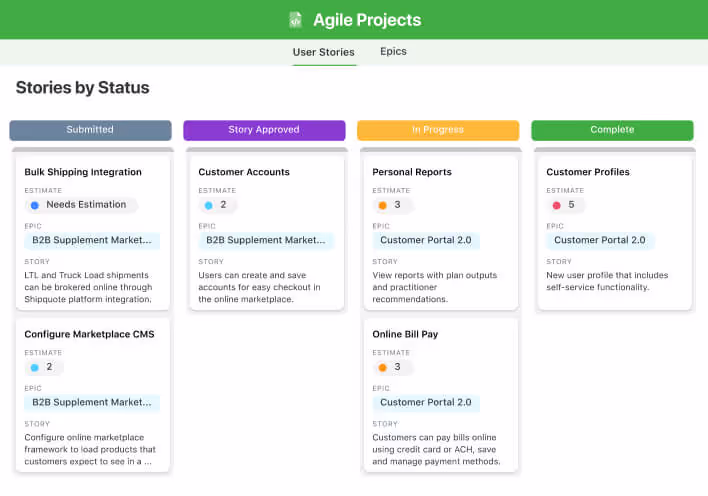Click the orange estimate dot on Personal Reports
This screenshot has width=708, height=496.
(382, 205)
